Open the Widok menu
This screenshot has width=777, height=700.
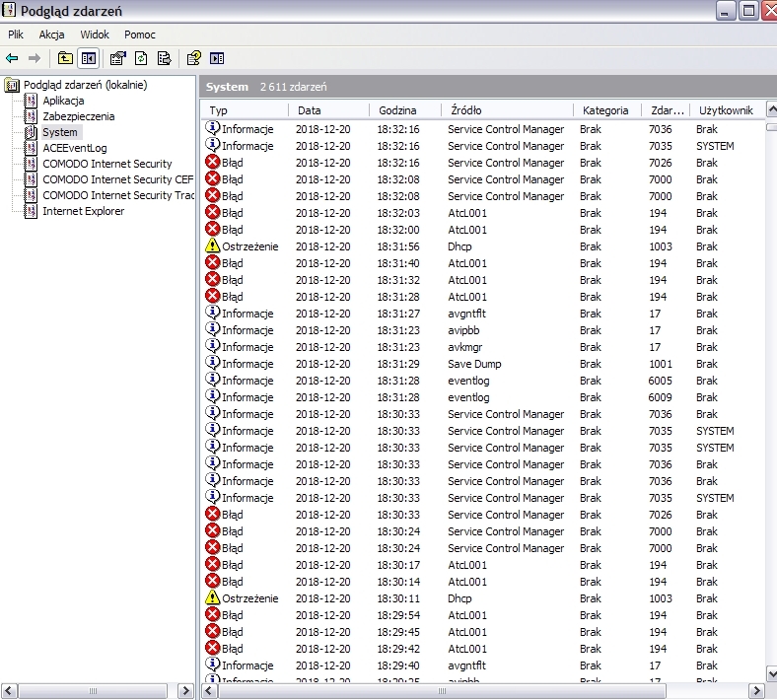click(x=94, y=35)
